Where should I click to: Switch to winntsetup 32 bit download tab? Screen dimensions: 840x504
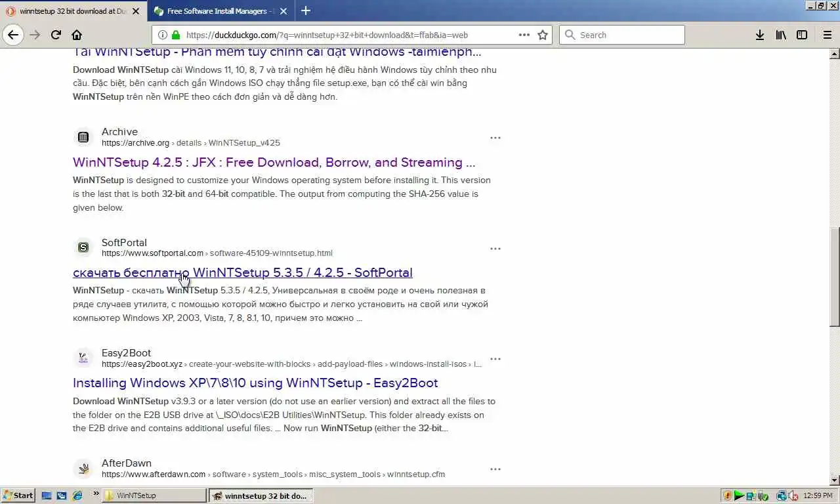coord(73,11)
